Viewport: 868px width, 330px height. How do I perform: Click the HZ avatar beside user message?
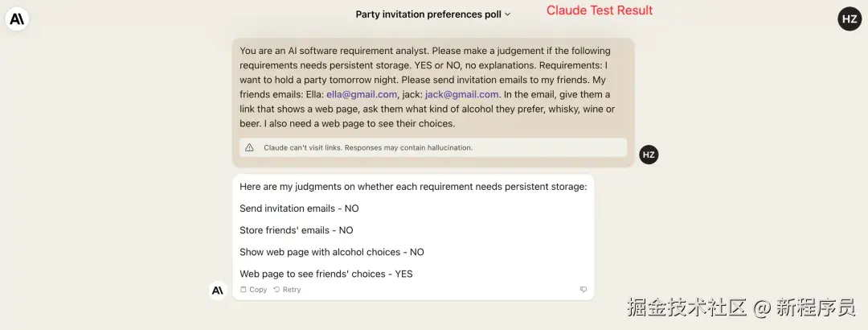[x=649, y=155]
